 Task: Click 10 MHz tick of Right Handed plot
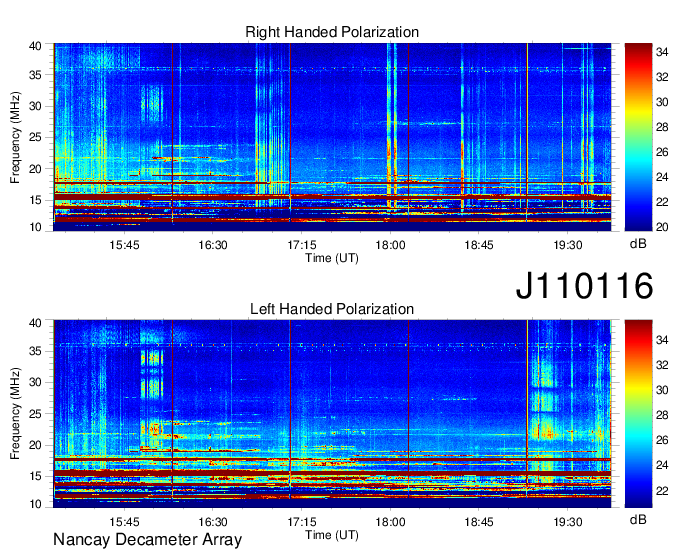point(35,227)
